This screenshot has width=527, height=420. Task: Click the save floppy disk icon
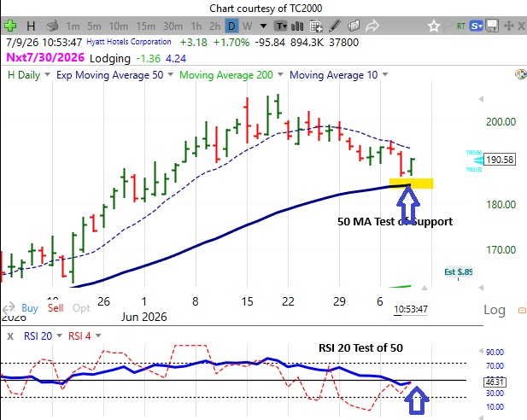pos(492,26)
